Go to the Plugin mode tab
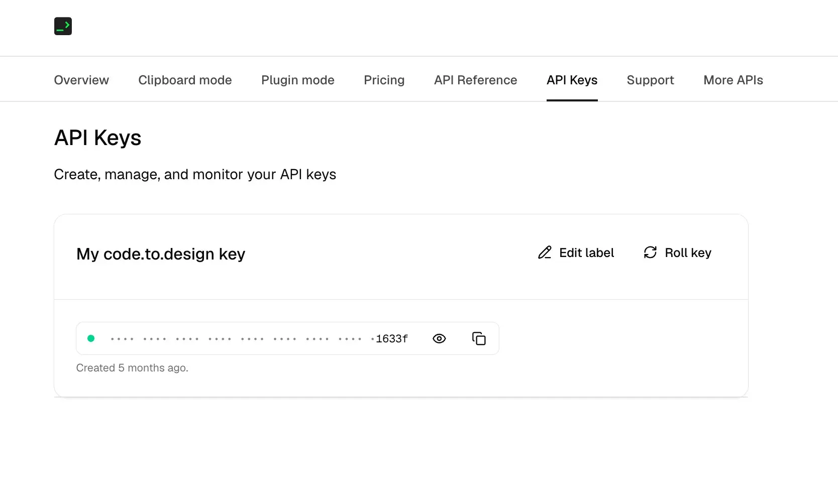This screenshot has height=504, width=838. pos(298,80)
